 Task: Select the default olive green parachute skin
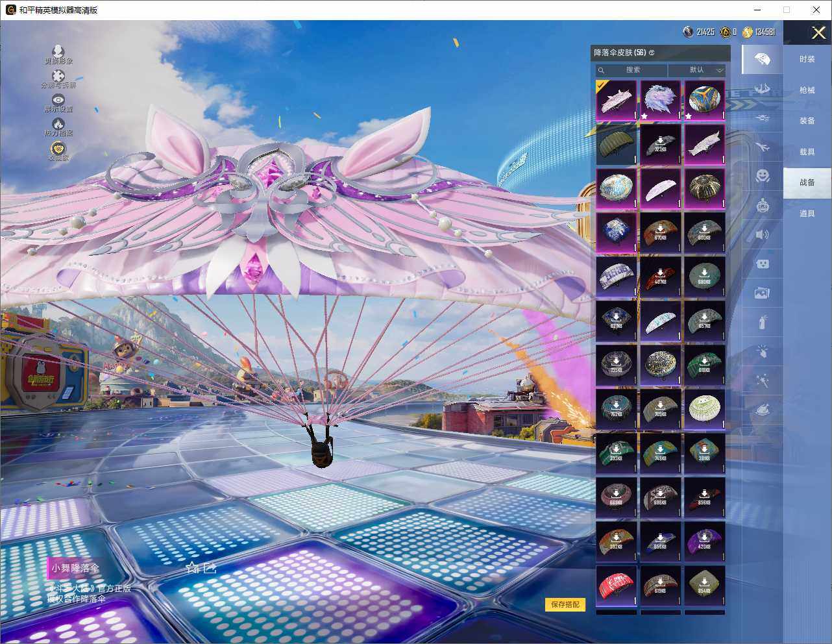point(616,144)
